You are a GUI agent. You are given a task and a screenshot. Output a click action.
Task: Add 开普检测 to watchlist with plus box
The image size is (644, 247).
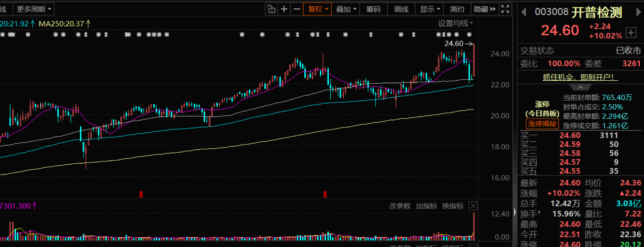pos(631,33)
